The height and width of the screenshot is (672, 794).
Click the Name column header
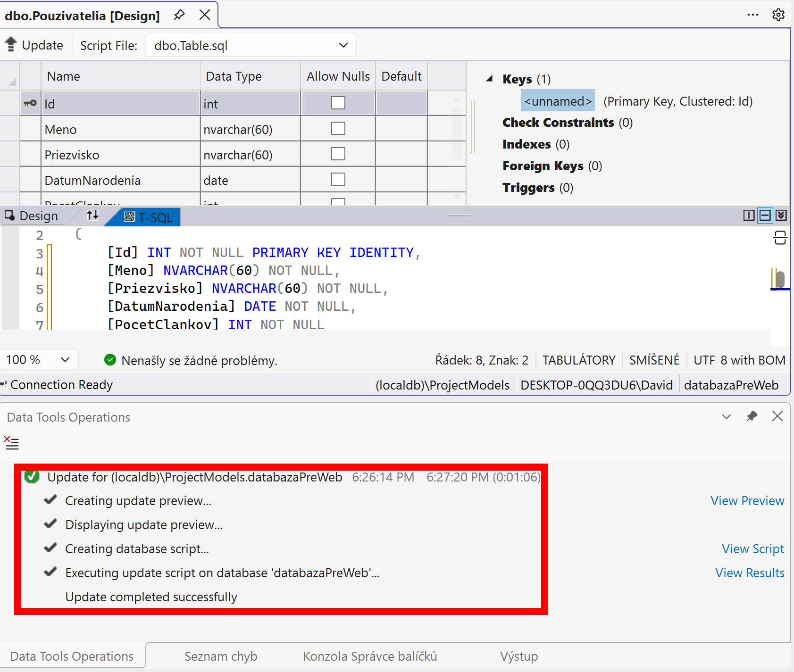pos(121,76)
